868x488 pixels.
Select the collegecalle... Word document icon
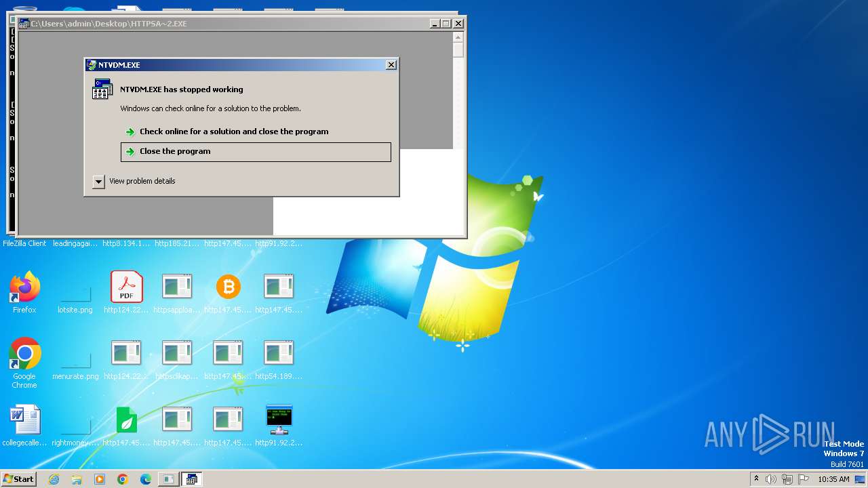click(x=24, y=427)
